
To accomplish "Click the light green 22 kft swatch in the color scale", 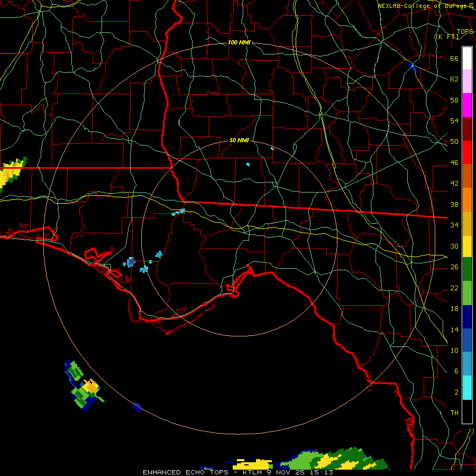I will [x=467, y=293].
